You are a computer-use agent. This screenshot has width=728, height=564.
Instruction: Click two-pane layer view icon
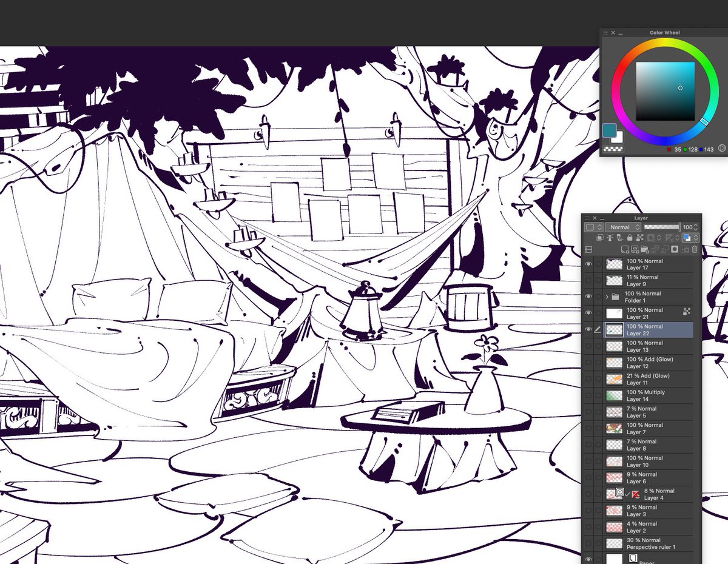click(588, 249)
